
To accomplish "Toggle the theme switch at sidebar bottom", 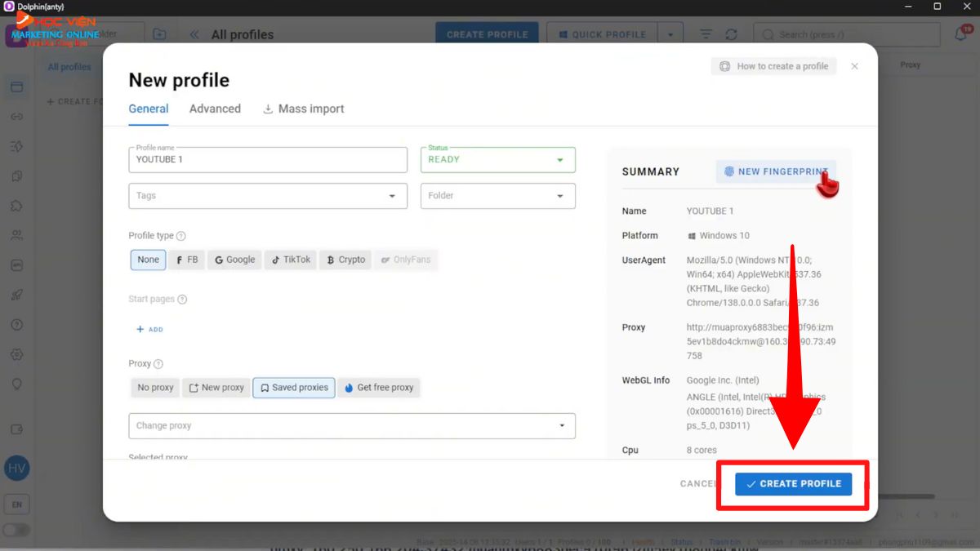I will [x=16, y=531].
